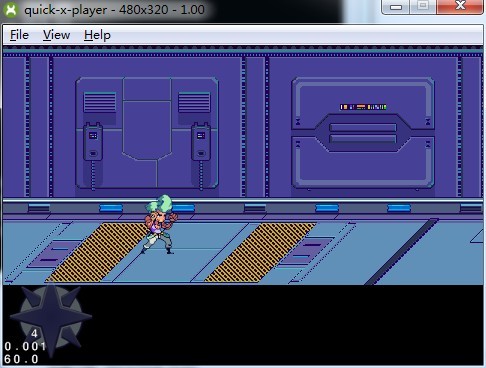Click the window title bar text

pyautogui.click(x=115, y=10)
